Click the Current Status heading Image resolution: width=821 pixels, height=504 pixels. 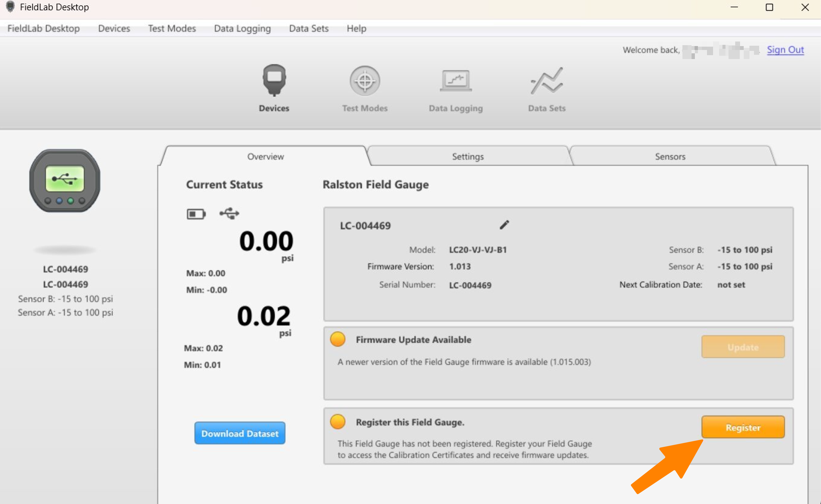pos(224,185)
